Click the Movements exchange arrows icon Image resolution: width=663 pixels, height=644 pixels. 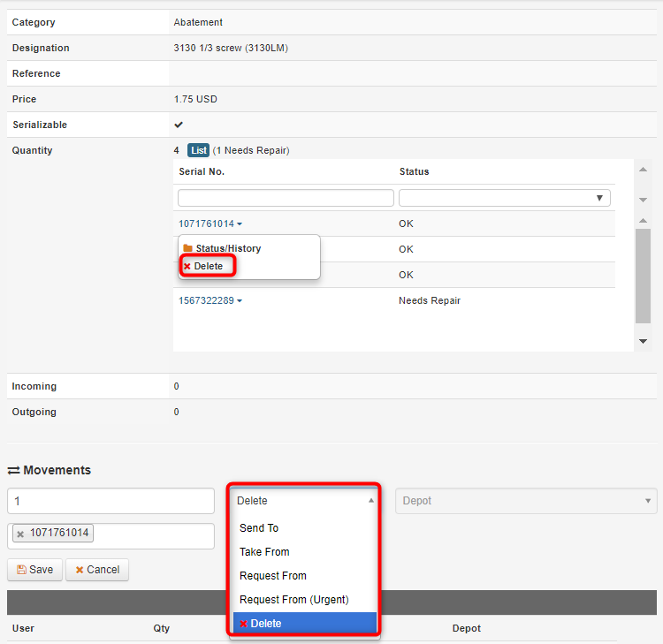point(13,470)
